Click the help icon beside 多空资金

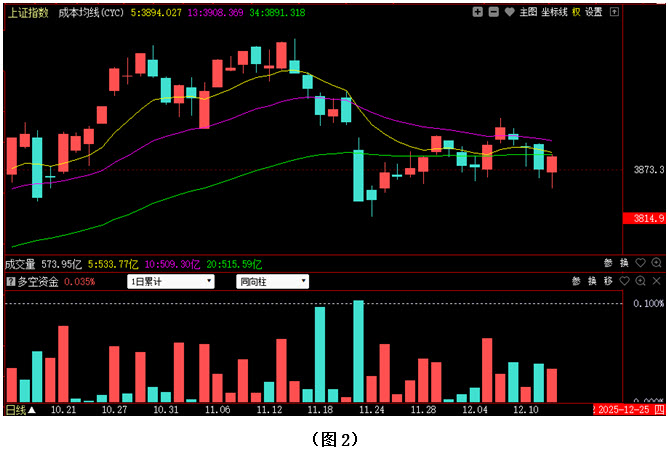pos(10,282)
